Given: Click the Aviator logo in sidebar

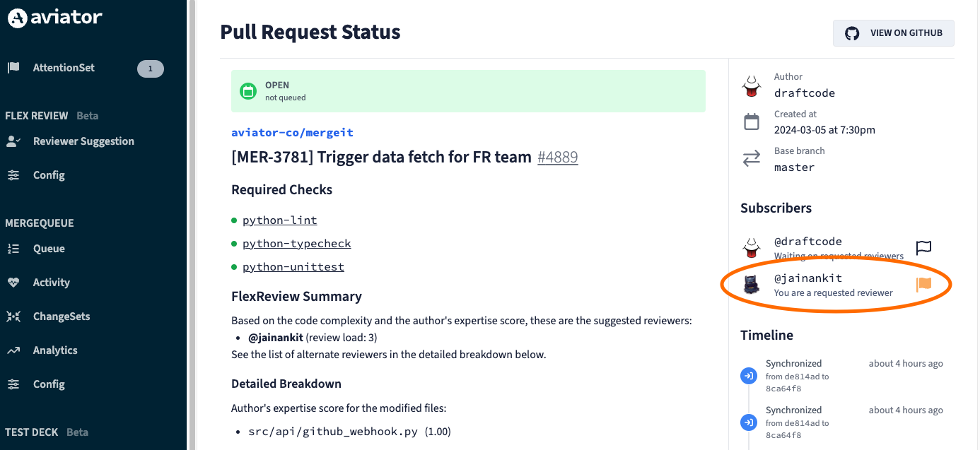Looking at the screenshot, I should [54, 18].
